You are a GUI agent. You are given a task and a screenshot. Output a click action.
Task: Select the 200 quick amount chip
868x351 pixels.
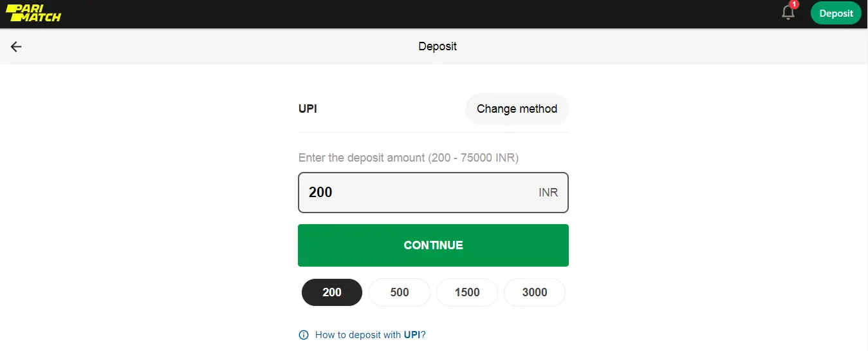click(332, 292)
